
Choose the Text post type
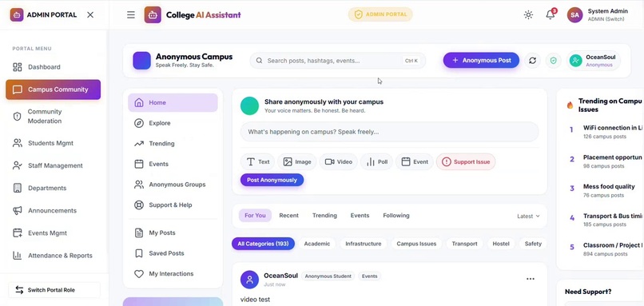[x=258, y=162]
